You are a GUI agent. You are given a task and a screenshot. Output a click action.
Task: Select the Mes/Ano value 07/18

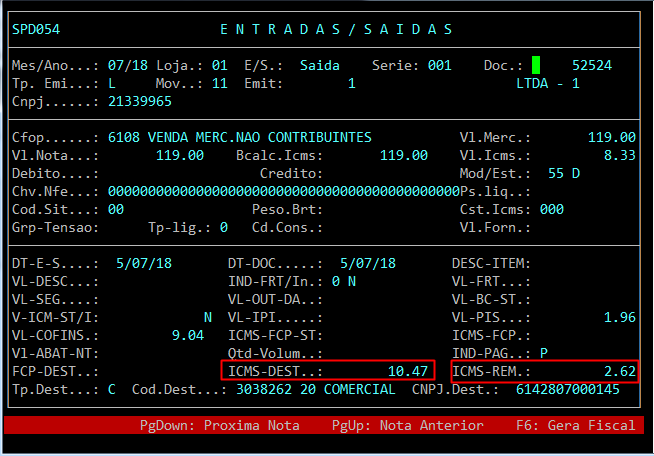coord(127,65)
